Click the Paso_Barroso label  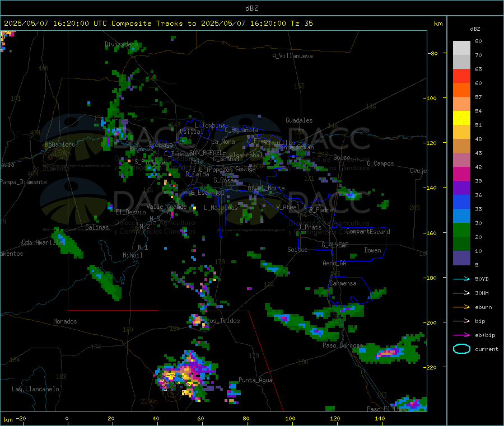pyautogui.click(x=343, y=345)
